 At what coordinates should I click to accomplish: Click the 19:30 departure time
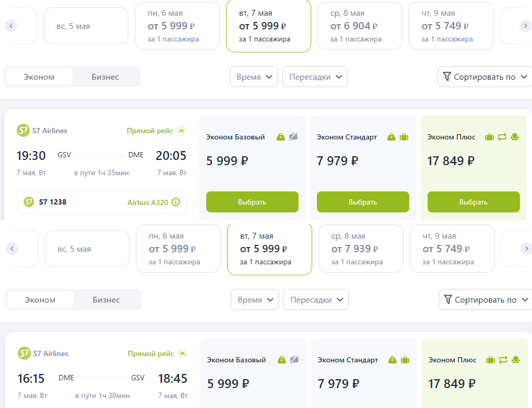point(31,155)
